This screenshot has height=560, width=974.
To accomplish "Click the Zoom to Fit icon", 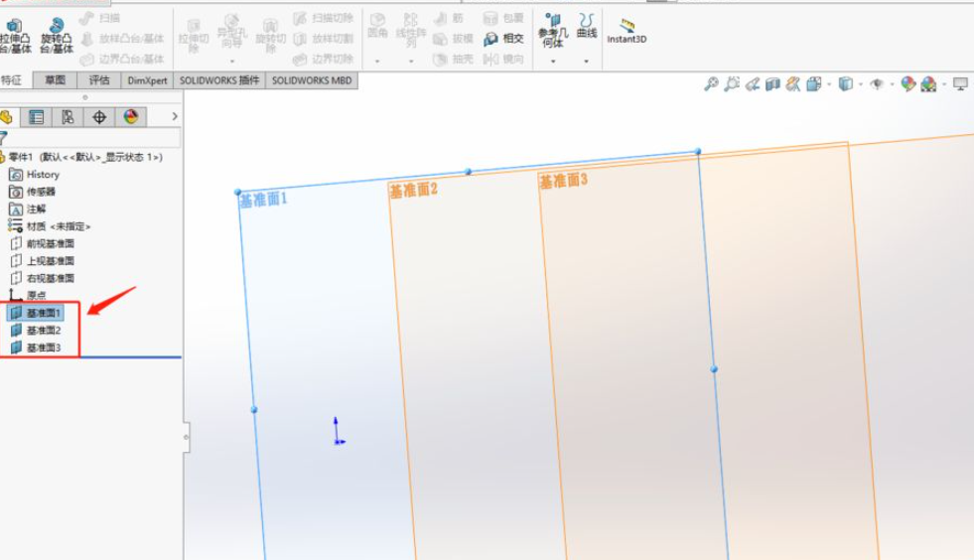I will [x=711, y=84].
